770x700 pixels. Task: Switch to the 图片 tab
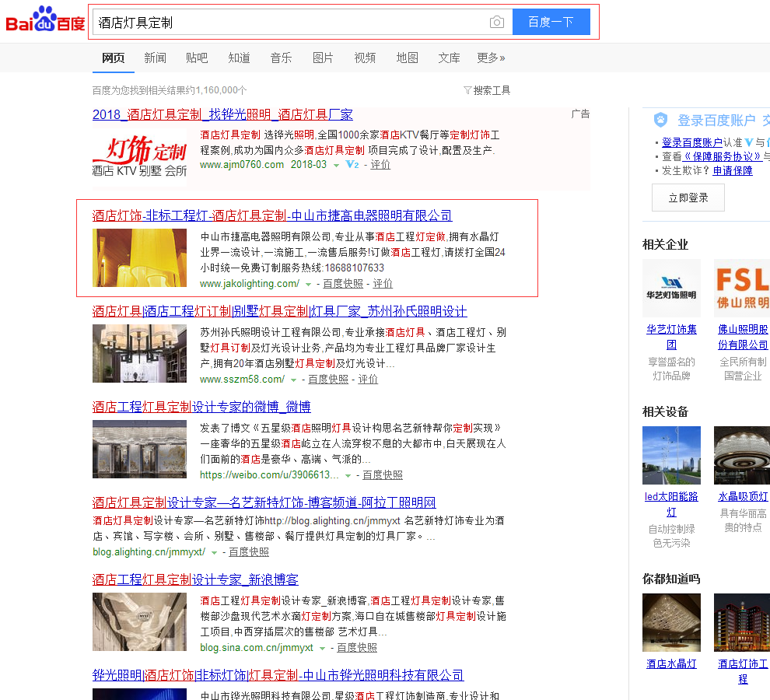[323, 58]
